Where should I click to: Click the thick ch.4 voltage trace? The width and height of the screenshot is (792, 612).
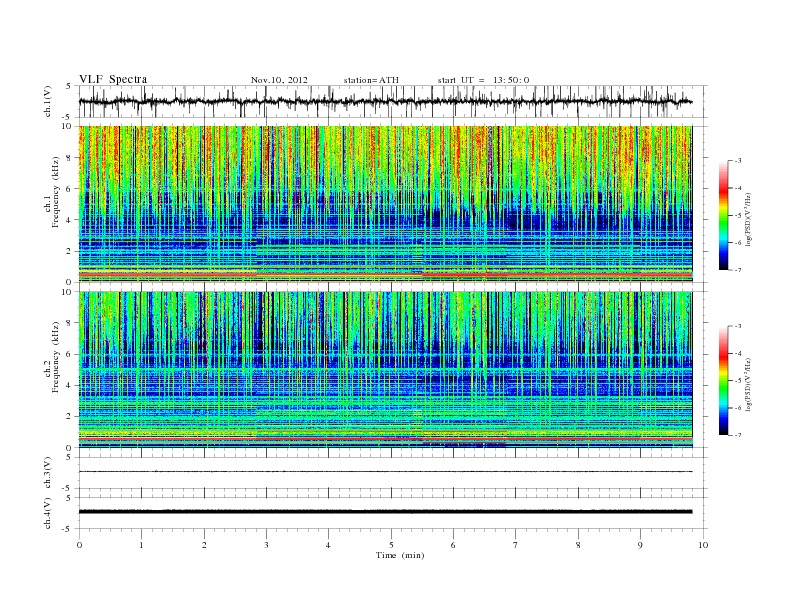tap(385, 512)
